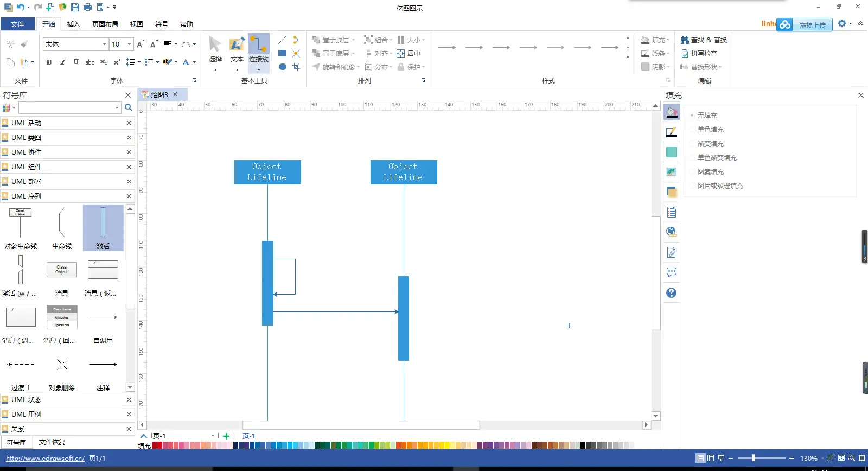Click the zoom slider handle

[x=753, y=458]
